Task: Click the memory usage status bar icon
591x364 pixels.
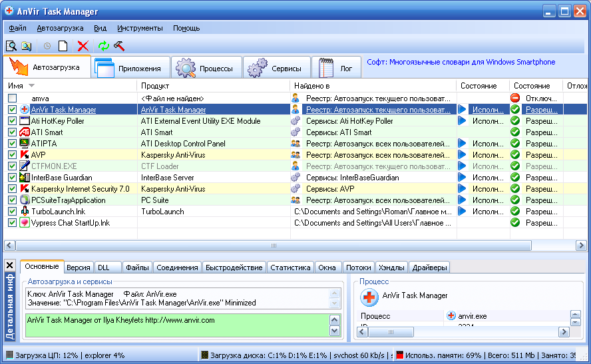Action: click(400, 355)
